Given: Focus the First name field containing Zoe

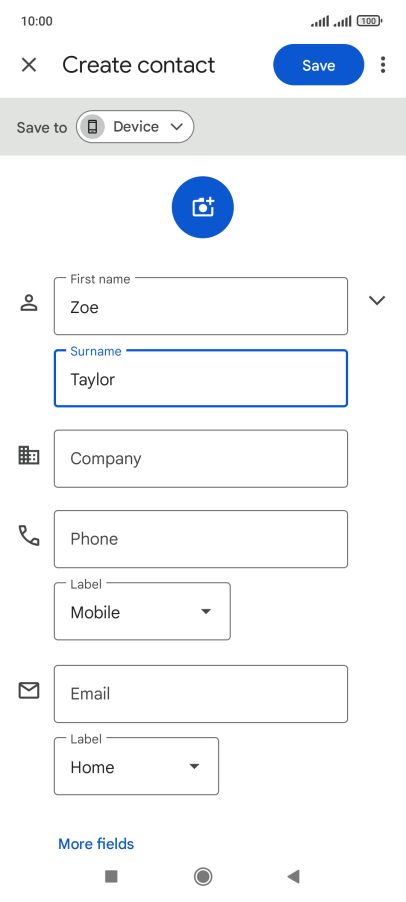Looking at the screenshot, I should [201, 306].
